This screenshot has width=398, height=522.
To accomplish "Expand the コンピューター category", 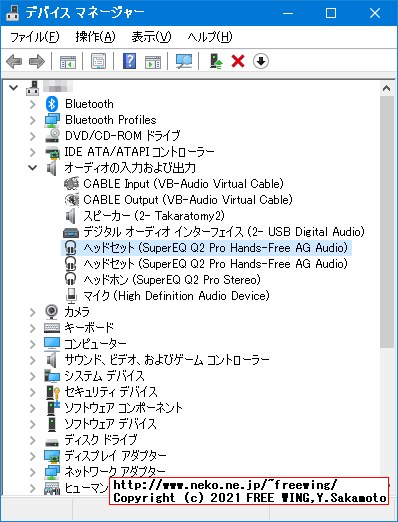I will point(33,344).
